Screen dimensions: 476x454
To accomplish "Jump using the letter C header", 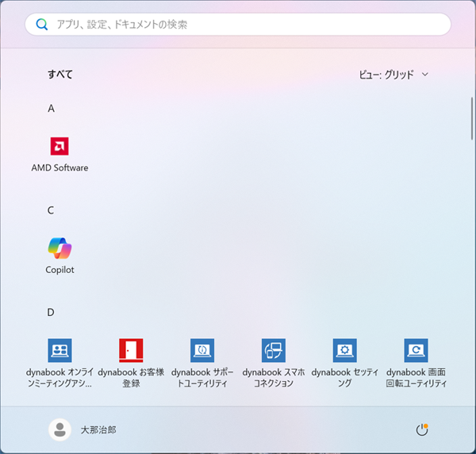I will click(x=51, y=210).
